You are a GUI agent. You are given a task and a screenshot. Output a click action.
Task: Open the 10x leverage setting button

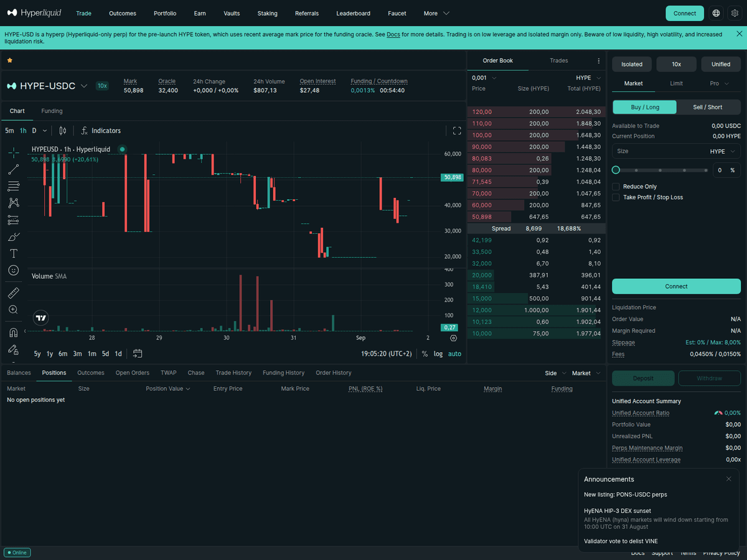coord(677,64)
